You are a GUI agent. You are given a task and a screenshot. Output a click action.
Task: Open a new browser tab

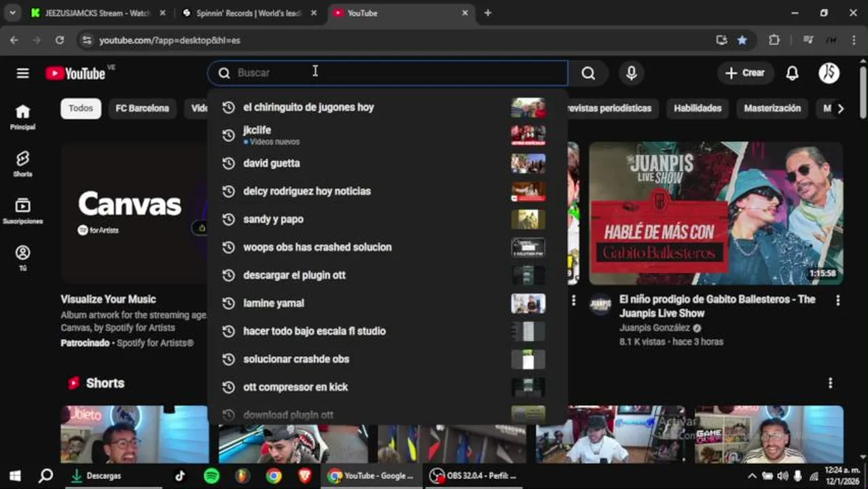488,13
